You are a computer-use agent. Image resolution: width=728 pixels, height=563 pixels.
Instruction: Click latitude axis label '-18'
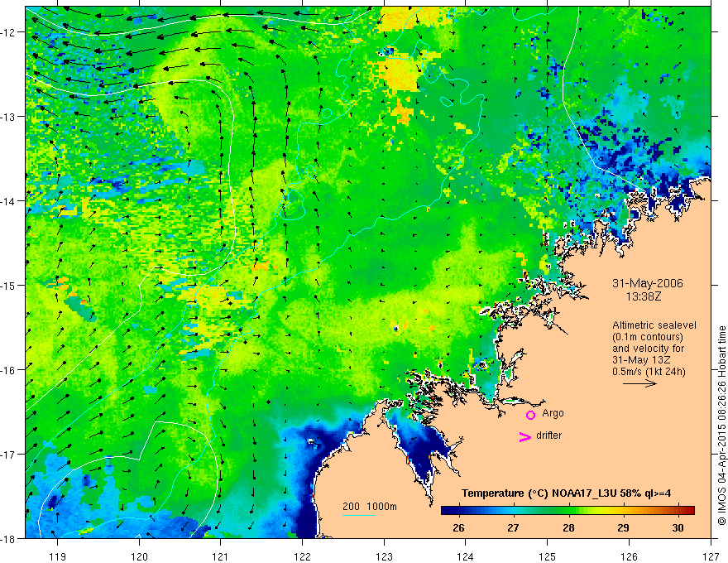[8, 538]
